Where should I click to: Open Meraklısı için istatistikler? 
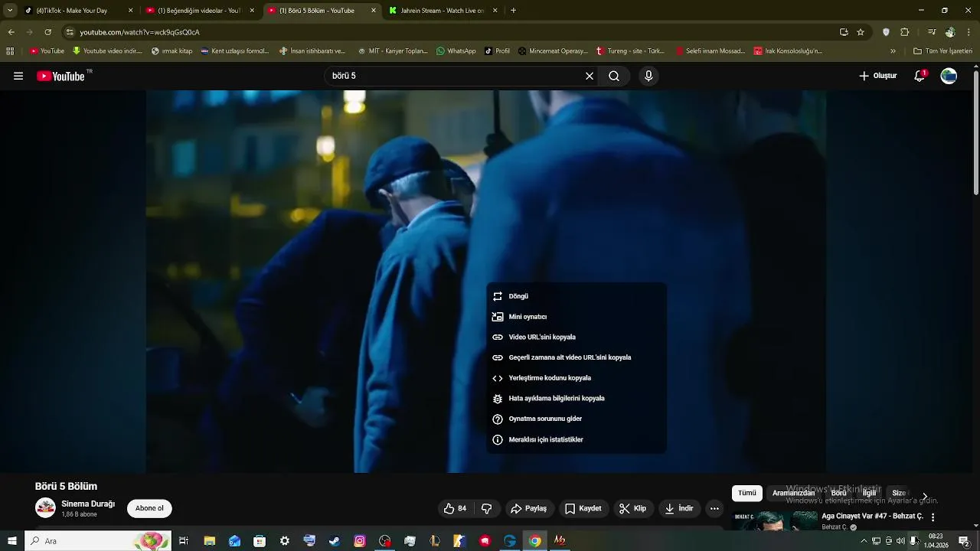tap(577, 440)
